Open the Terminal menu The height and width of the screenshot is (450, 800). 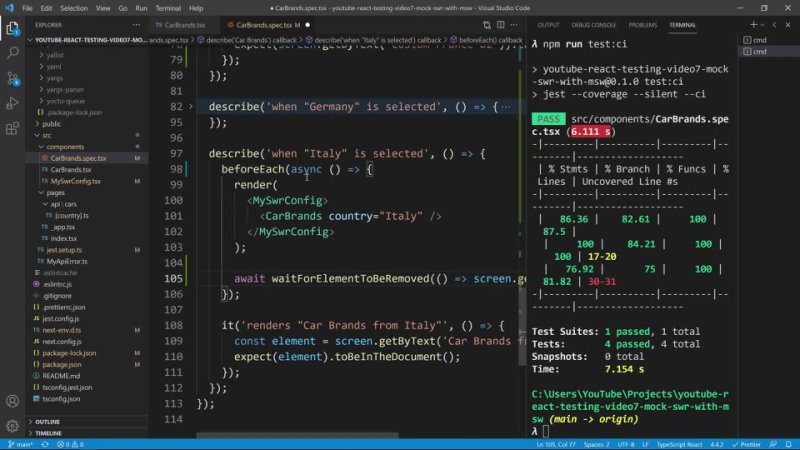(168, 8)
